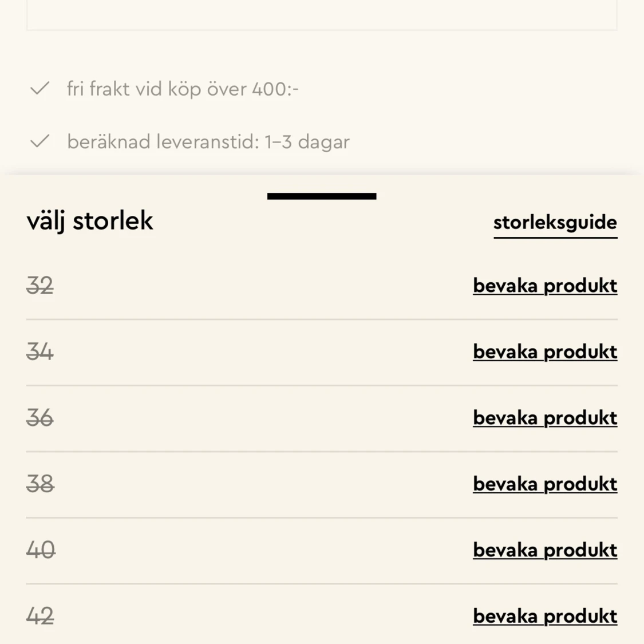Click bevaka produkt for size 32
This screenshot has height=644, width=644.
(x=544, y=285)
